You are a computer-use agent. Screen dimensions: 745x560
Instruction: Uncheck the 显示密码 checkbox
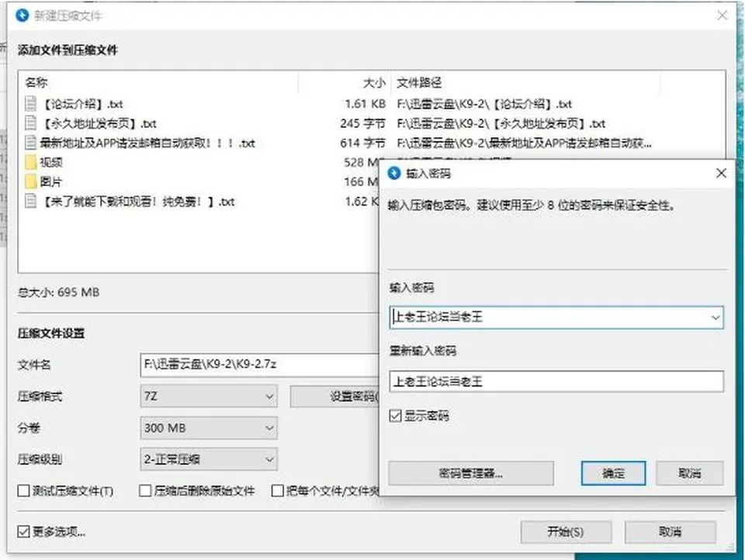pos(395,416)
